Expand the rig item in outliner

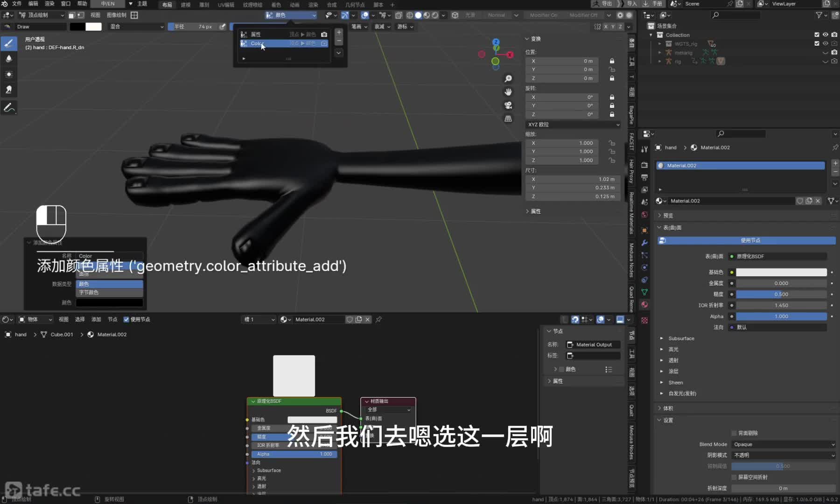pyautogui.click(x=660, y=61)
